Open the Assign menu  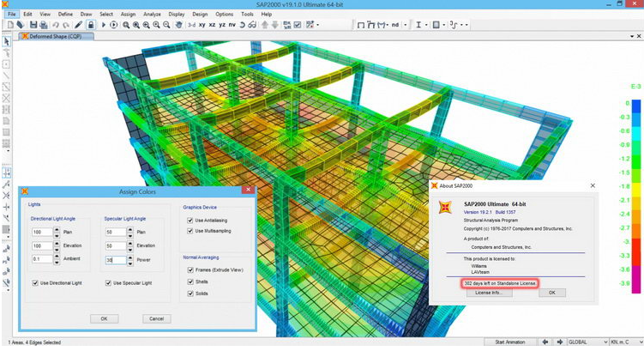[x=128, y=14]
